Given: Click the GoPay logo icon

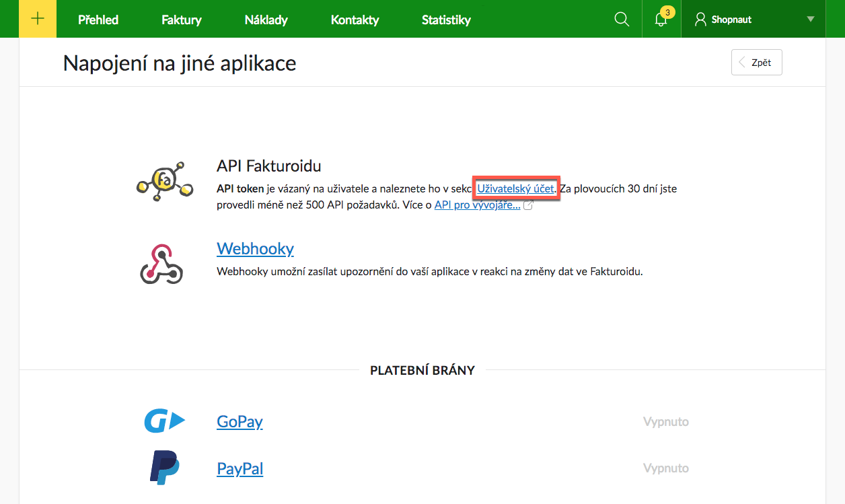Looking at the screenshot, I should pos(164,422).
